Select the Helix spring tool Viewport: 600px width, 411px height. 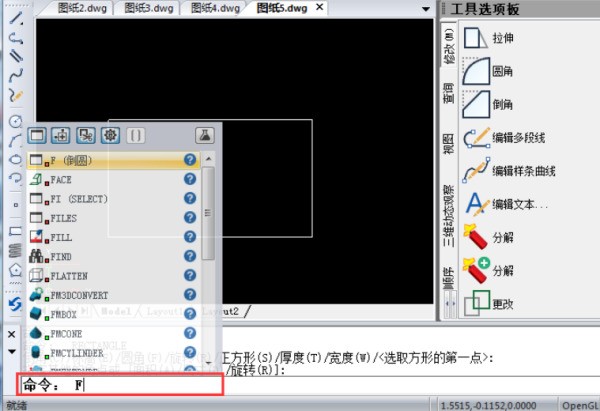(x=16, y=251)
